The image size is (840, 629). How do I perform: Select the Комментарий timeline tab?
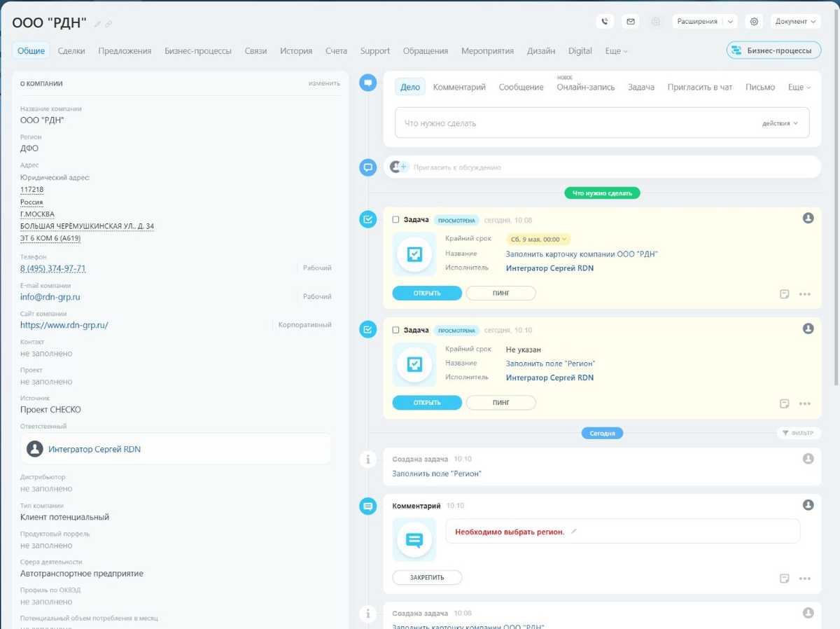[x=459, y=87]
